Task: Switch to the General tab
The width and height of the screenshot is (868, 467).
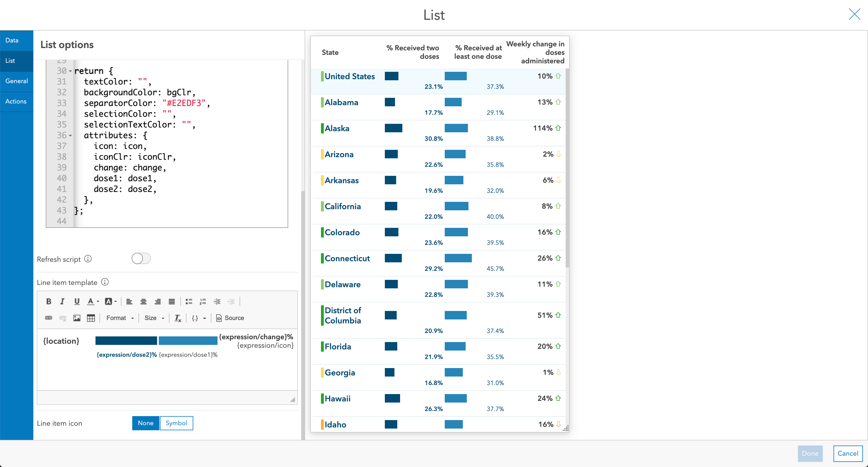Action: 16,81
